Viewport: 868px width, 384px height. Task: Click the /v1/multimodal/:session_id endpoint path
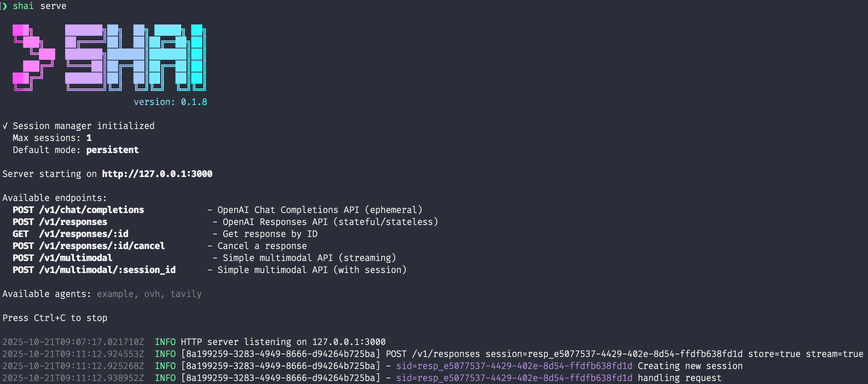(107, 270)
